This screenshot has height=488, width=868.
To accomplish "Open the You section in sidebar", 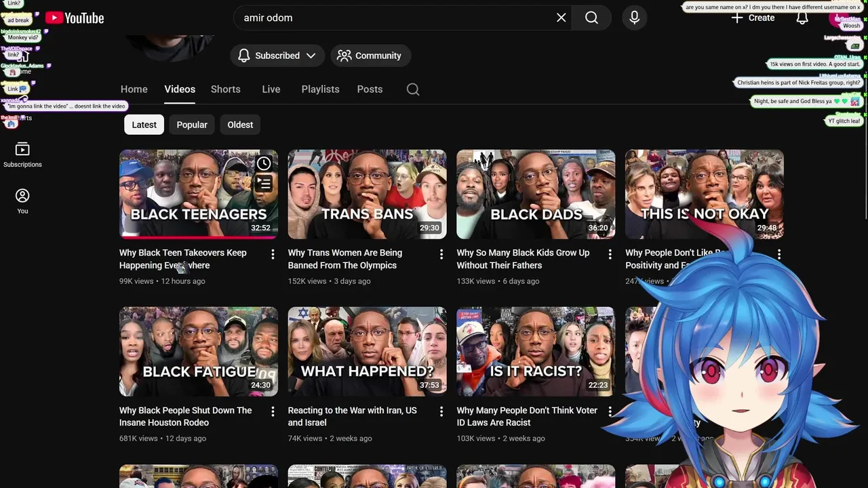I will 22,201.
